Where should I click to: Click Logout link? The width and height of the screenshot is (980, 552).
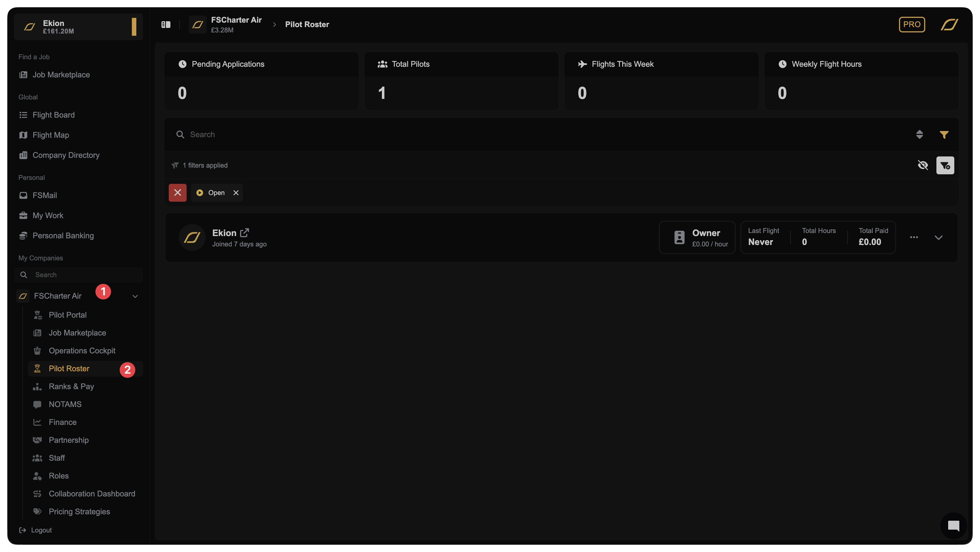point(41,530)
